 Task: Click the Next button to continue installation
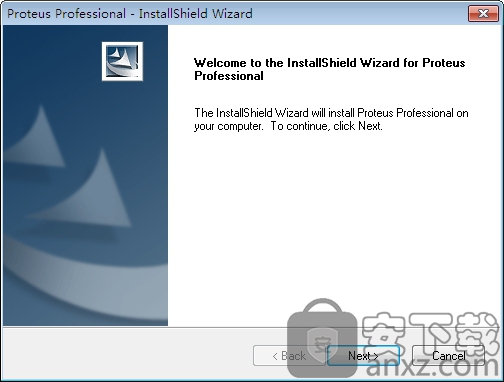pyautogui.click(x=363, y=356)
